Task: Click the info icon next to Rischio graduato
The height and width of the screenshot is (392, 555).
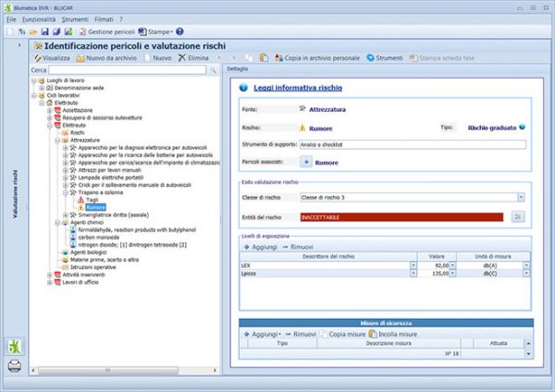Action: 522,127
